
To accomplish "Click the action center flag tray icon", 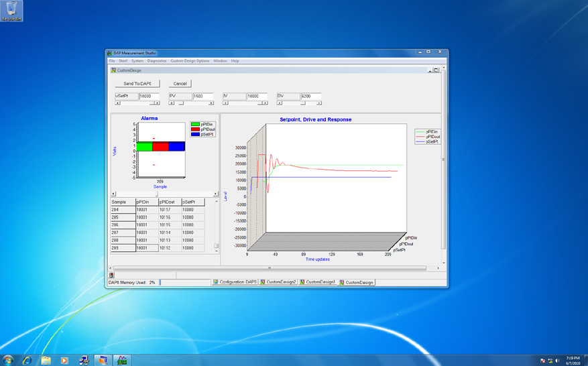I will pyautogui.click(x=543, y=361).
